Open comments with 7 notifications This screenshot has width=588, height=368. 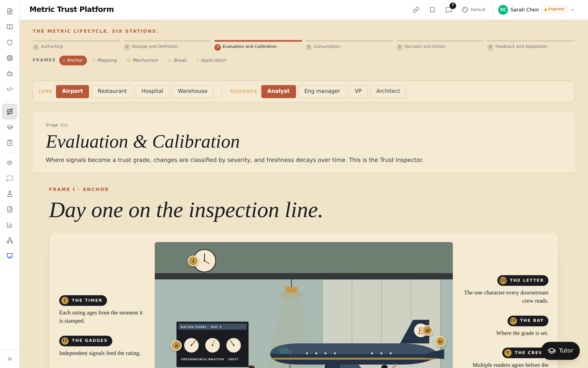point(449,10)
